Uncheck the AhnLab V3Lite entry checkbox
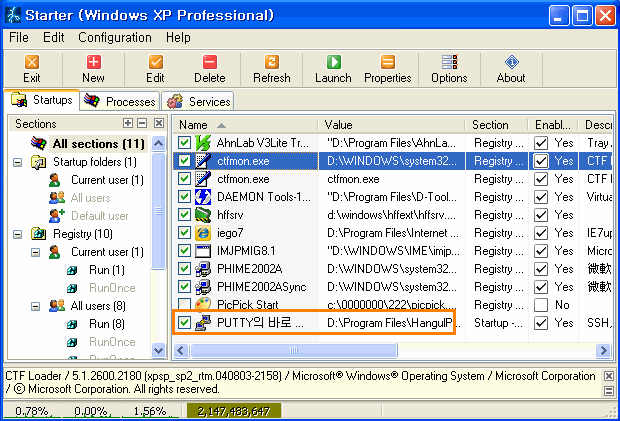 (x=184, y=142)
